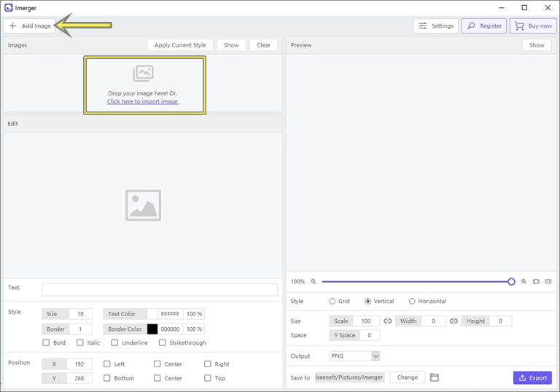Select the Horizontal style radio button
This screenshot has width=560, height=392.
(x=412, y=302)
